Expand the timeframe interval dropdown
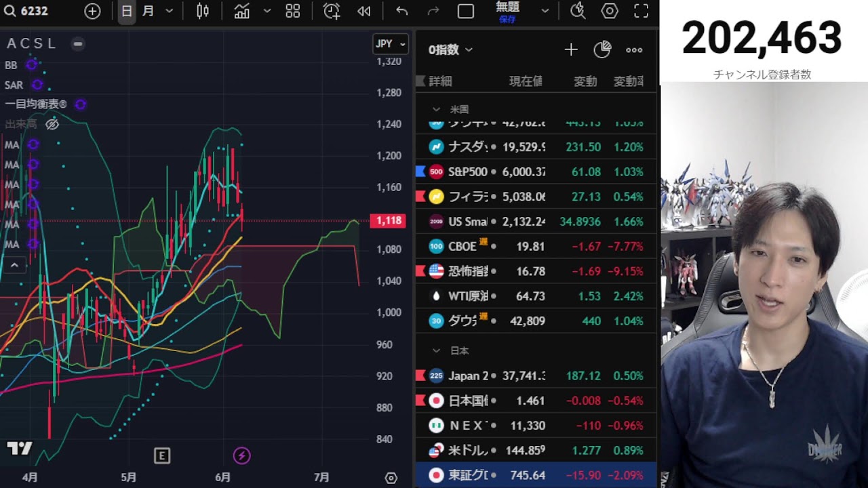The width and height of the screenshot is (868, 488). click(170, 11)
